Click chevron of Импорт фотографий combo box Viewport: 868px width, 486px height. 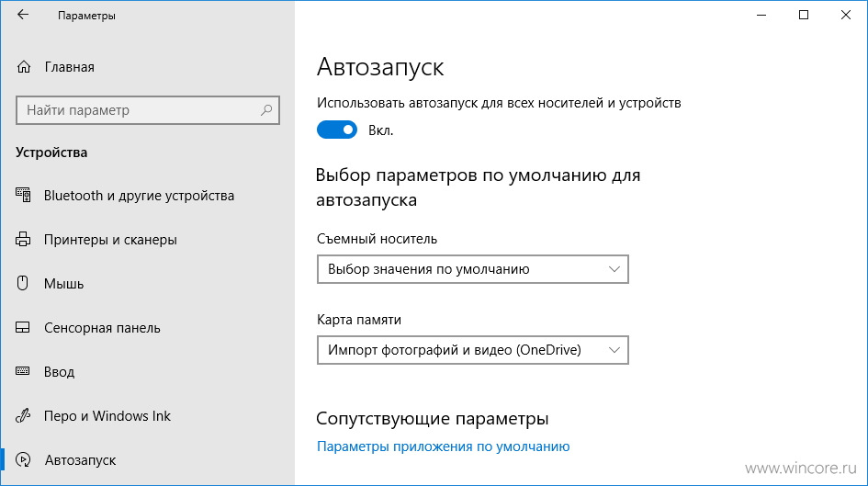pyautogui.click(x=614, y=350)
